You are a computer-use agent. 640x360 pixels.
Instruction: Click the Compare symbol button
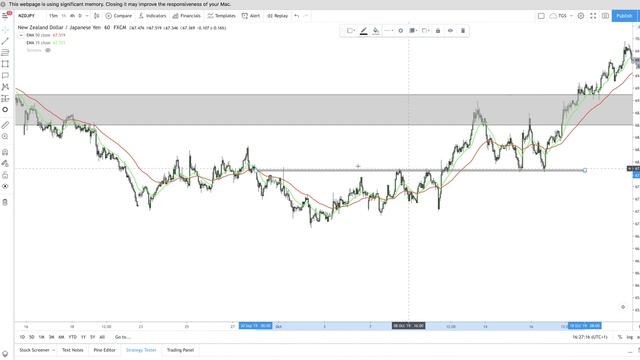(x=119, y=16)
